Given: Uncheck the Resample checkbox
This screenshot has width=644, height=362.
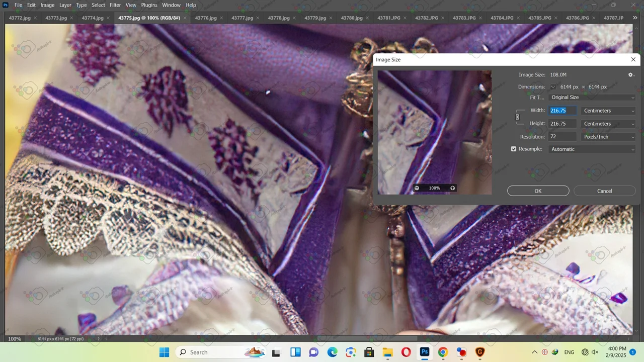Looking at the screenshot, I should 514,149.
